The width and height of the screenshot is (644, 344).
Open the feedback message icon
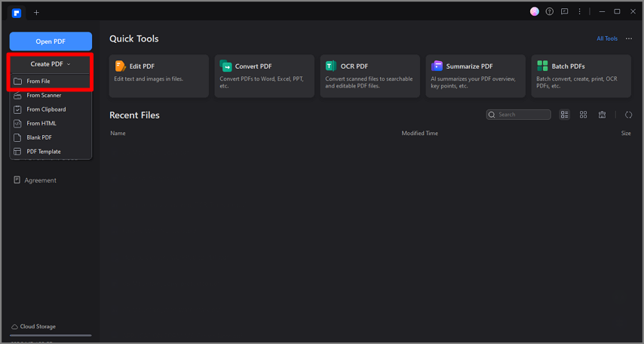pyautogui.click(x=565, y=11)
